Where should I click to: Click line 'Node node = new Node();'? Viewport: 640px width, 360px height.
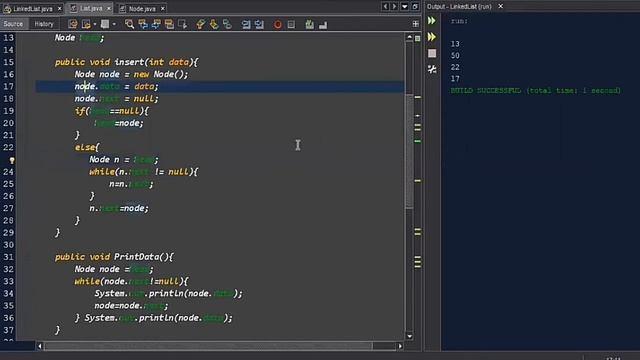(x=131, y=74)
